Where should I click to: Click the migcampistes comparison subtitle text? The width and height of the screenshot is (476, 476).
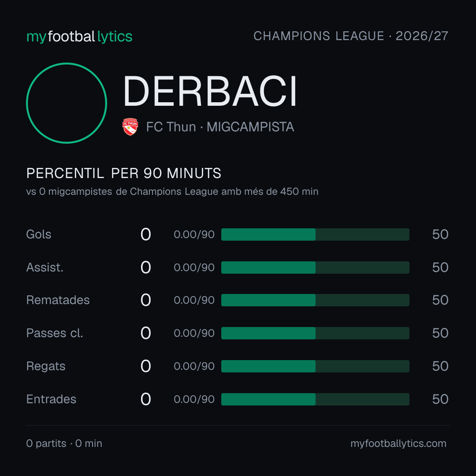point(172,192)
